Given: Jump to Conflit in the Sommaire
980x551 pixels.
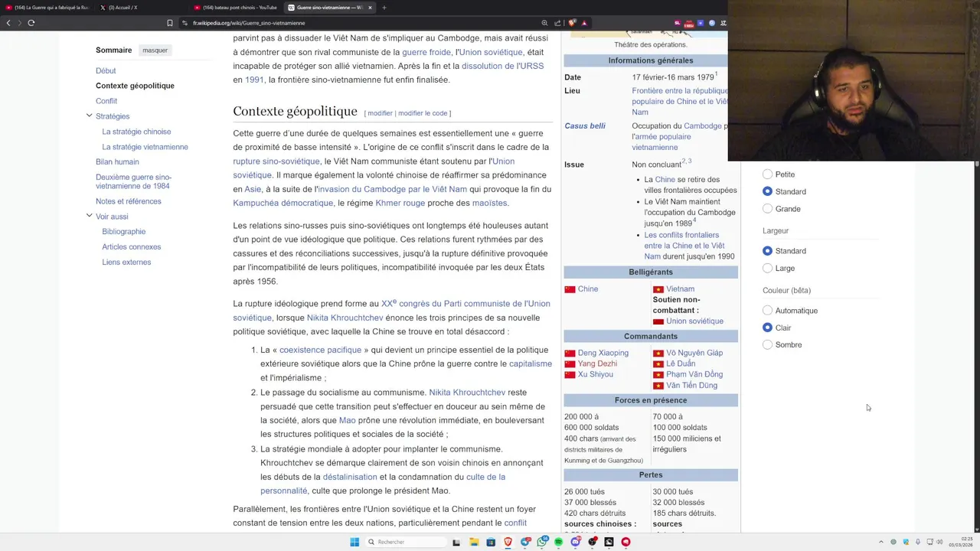Looking at the screenshot, I should 106,101.
